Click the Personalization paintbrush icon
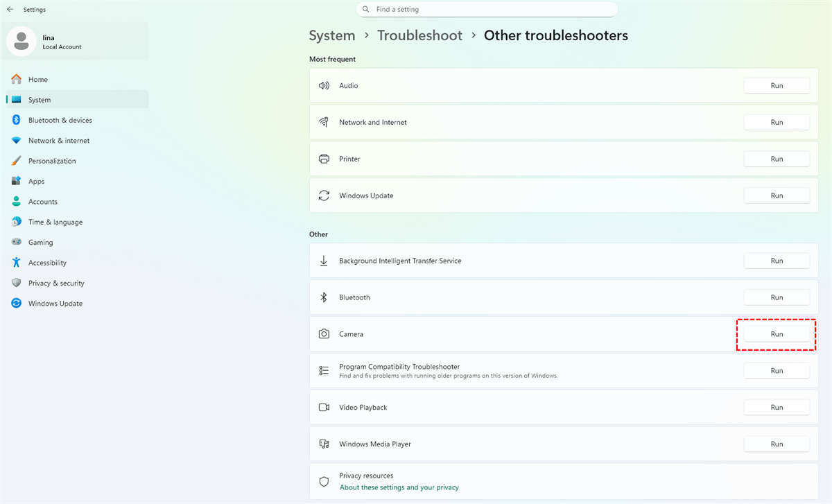This screenshot has height=504, width=832. 16,161
